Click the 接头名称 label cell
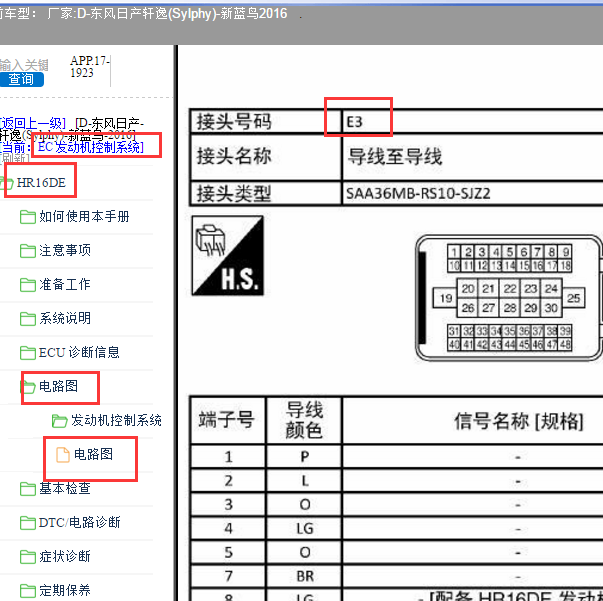Image resolution: width=603 pixels, height=601 pixels. tap(266, 157)
